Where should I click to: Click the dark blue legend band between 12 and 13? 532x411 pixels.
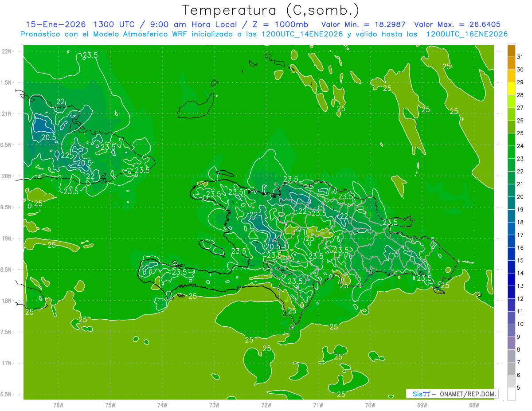[x=511, y=293]
